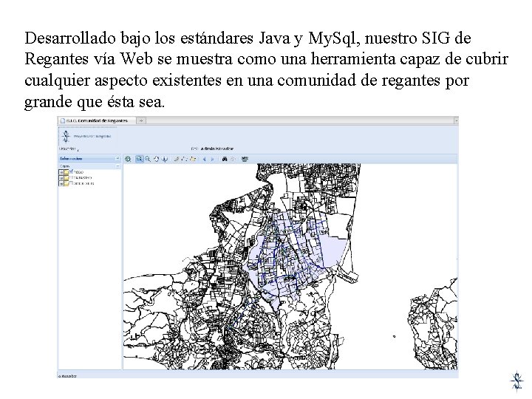Activate the identify info tool
This screenshot has width=532, height=399.
tap(165, 159)
